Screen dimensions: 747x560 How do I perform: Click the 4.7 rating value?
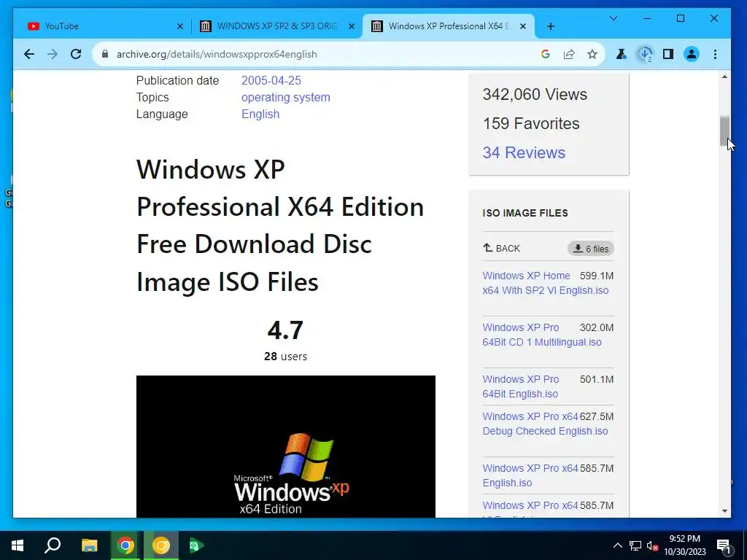point(285,330)
